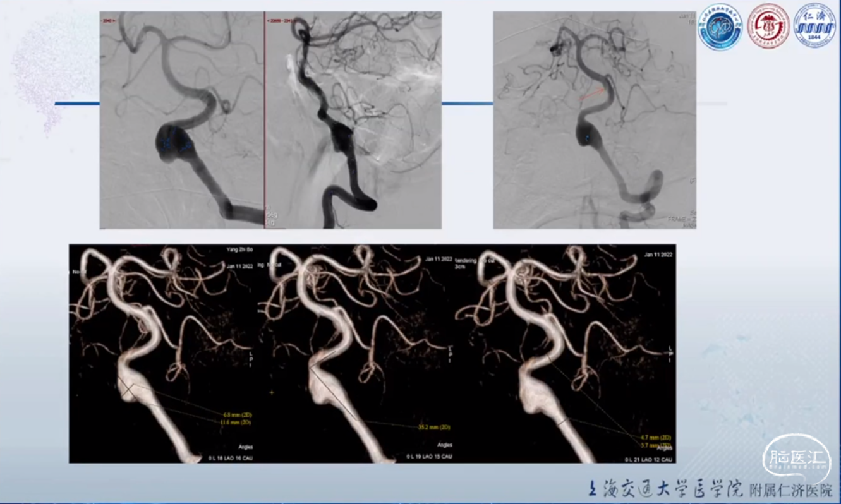Screen dimensions: 841x504
Task: Open the top-right frontal angiogram image
Action: point(595,120)
